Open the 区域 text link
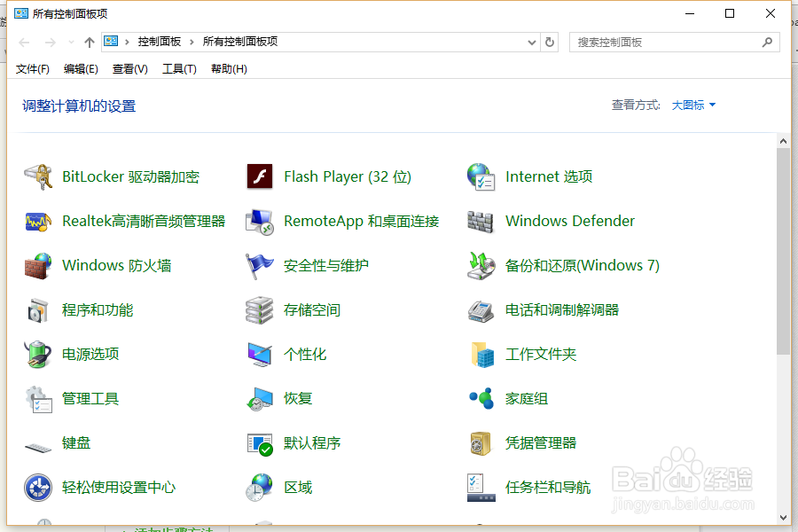Screen dimensions: 798x532 pyautogui.click(x=298, y=488)
